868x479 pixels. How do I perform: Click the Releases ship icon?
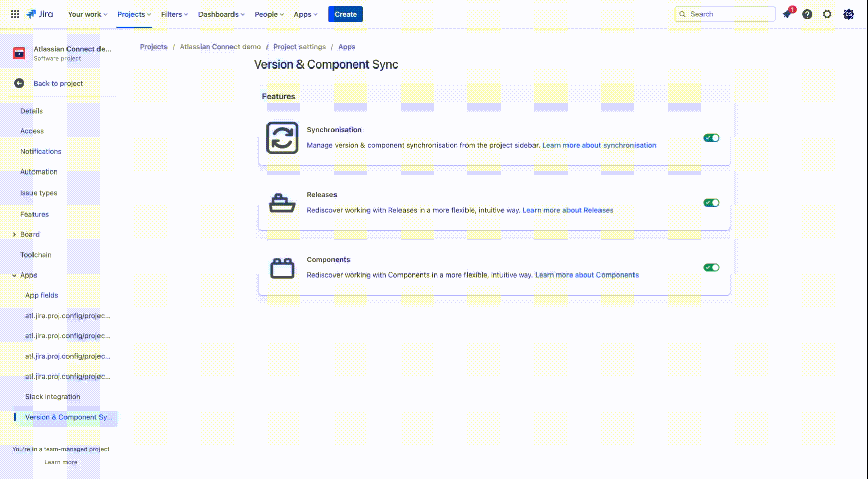coord(282,203)
